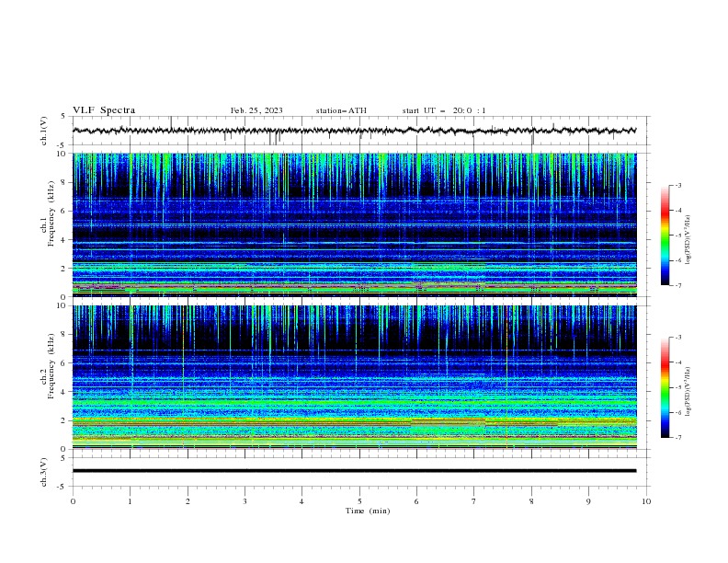
Task: Click the log(PSD) label beside ch.2 color bar
Action: [x=688, y=391]
